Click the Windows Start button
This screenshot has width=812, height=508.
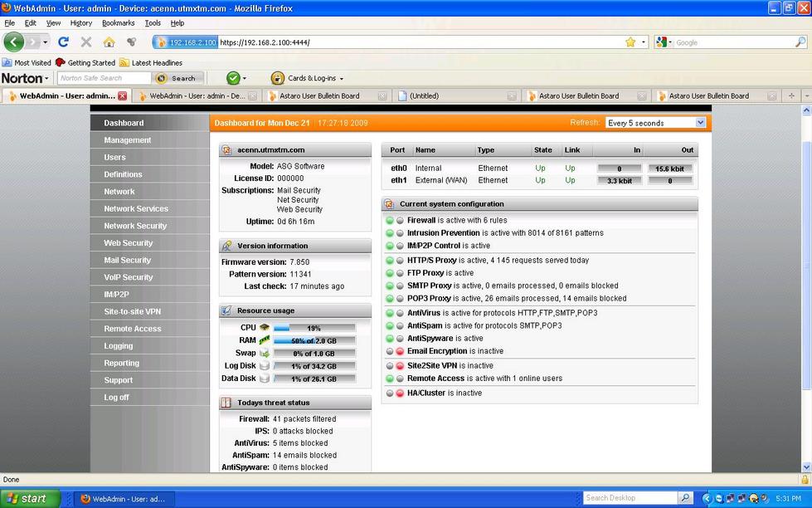tap(30, 498)
